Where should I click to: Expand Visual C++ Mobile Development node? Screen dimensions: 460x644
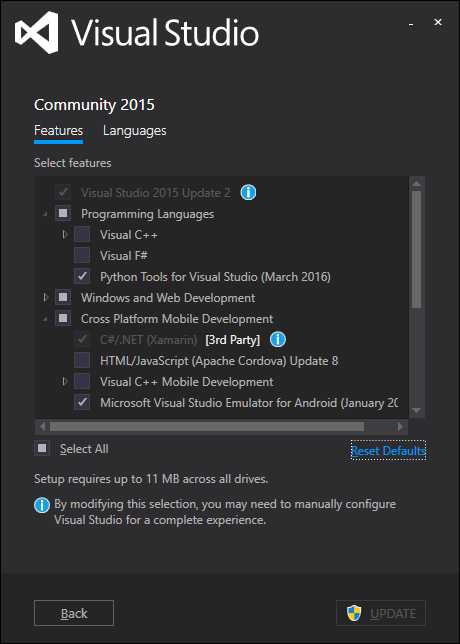65,382
